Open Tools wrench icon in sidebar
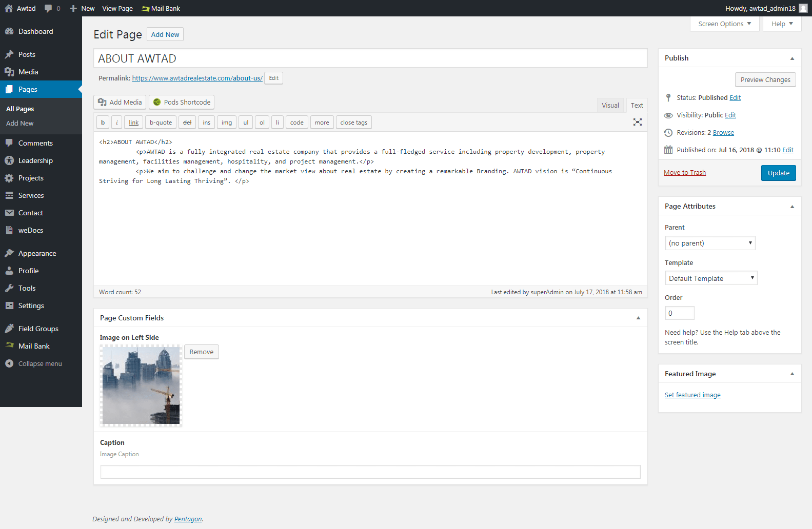This screenshot has height=529, width=812. click(x=9, y=288)
